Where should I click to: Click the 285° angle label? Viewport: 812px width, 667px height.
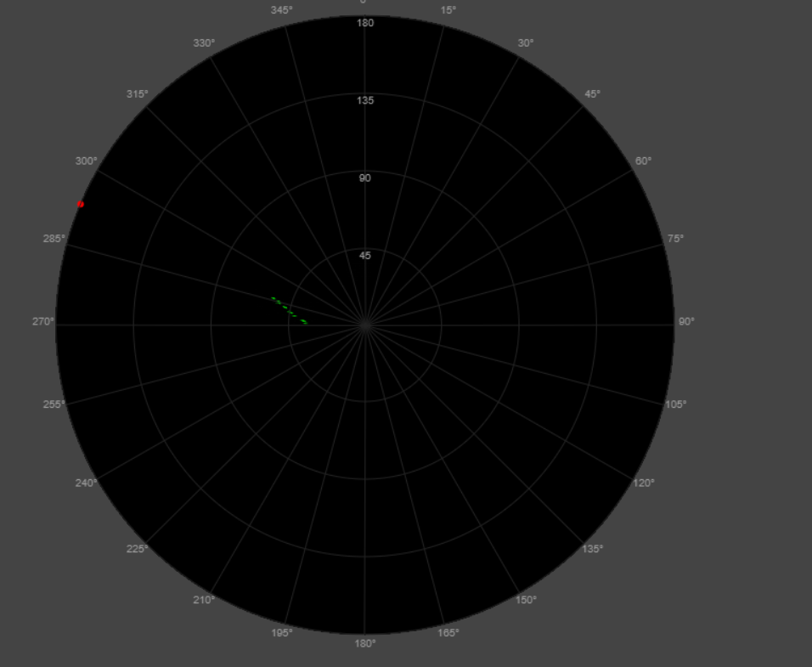click(x=54, y=238)
